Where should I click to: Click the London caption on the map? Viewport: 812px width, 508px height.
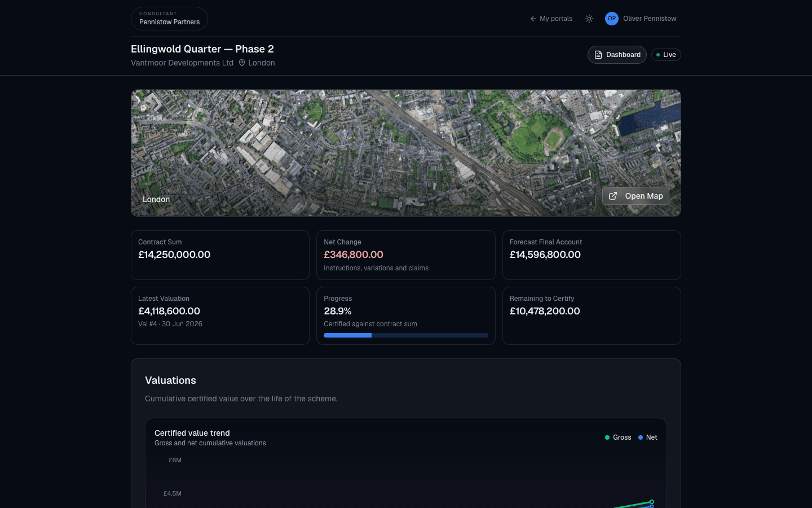[156, 199]
